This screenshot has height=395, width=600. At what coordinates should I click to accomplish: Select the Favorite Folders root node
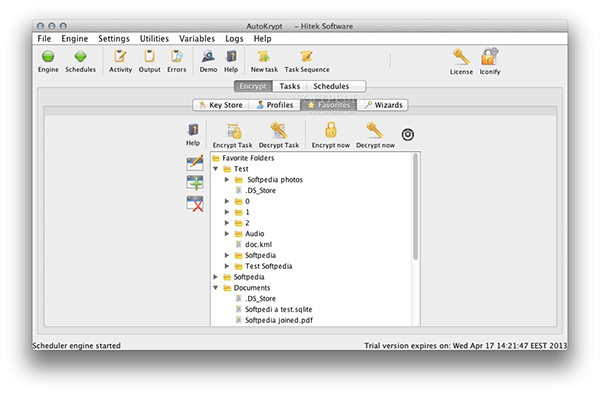243,158
